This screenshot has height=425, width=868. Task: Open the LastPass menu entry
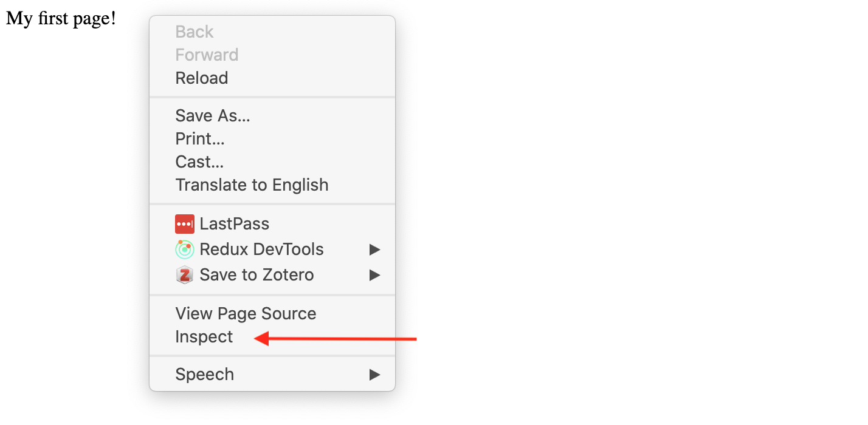[234, 224]
